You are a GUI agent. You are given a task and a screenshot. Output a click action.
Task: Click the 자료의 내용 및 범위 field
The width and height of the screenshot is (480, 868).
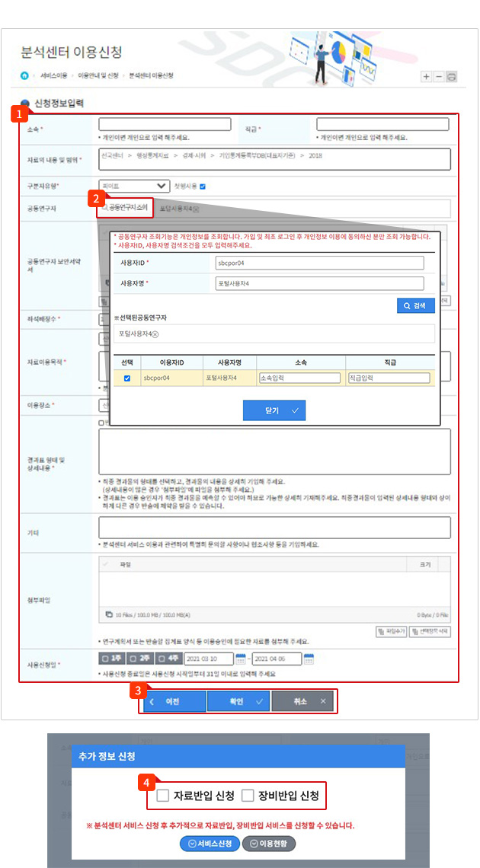(x=274, y=159)
